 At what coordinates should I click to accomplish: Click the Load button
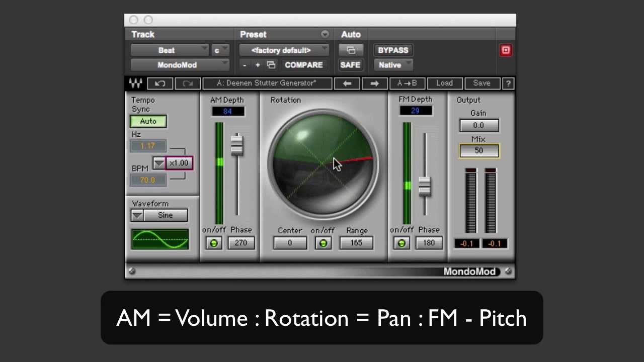[x=444, y=83]
